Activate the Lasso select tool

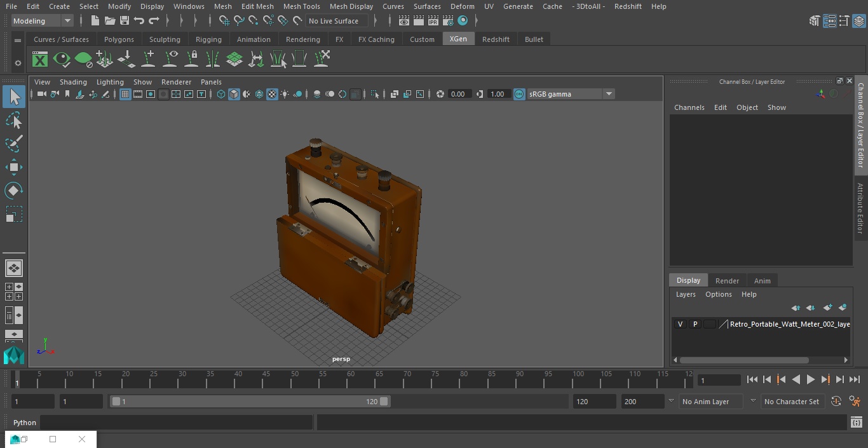[13, 121]
